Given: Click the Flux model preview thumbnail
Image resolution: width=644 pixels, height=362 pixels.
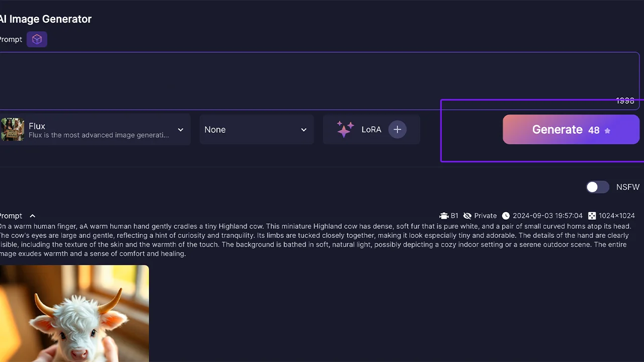Looking at the screenshot, I should pyautogui.click(x=12, y=129).
